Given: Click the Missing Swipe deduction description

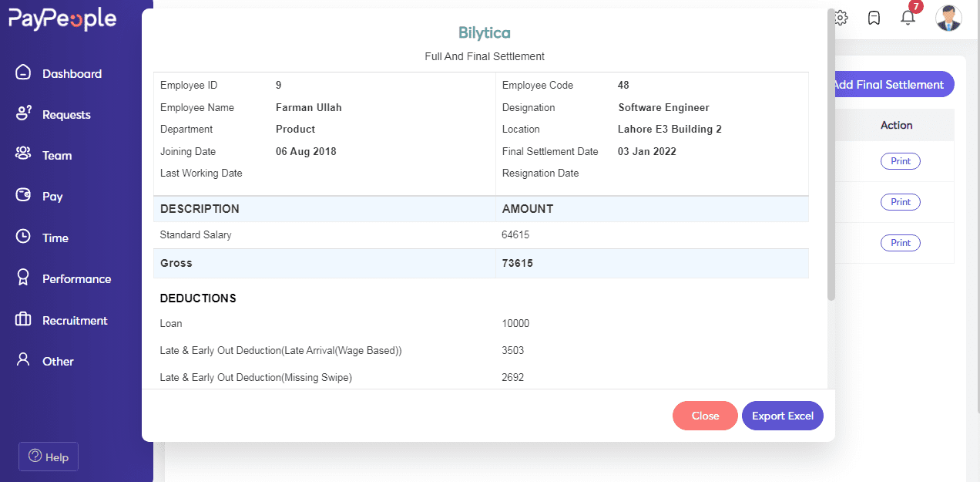Looking at the screenshot, I should (256, 377).
